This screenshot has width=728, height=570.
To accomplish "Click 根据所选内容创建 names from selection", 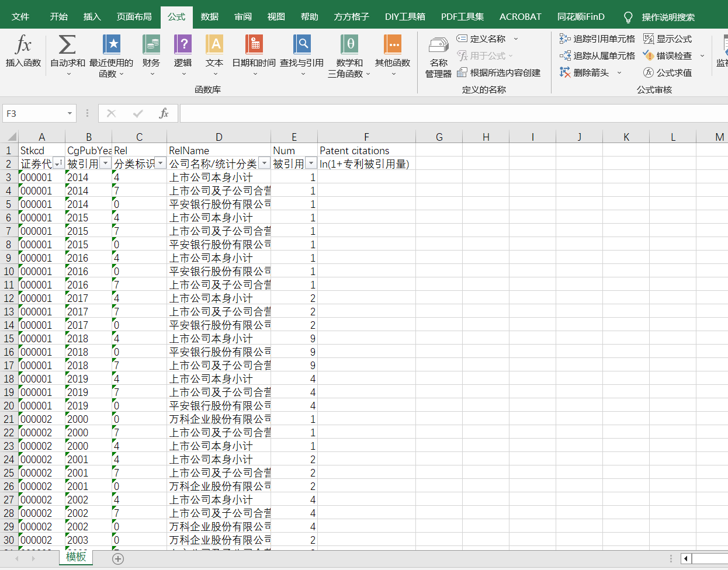I will pos(499,72).
